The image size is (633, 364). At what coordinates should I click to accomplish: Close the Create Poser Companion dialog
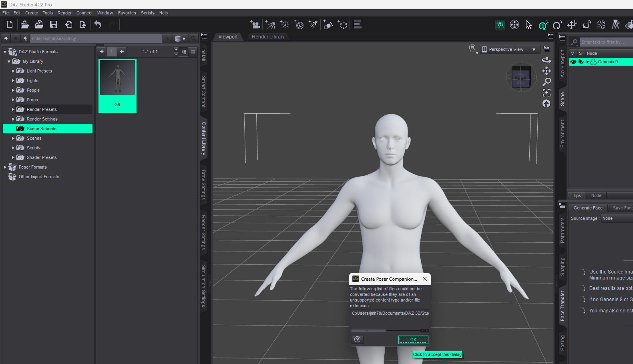[x=425, y=279]
